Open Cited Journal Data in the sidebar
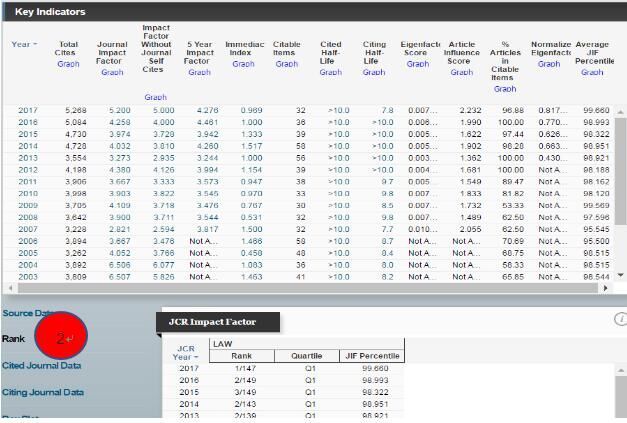 tap(42, 366)
